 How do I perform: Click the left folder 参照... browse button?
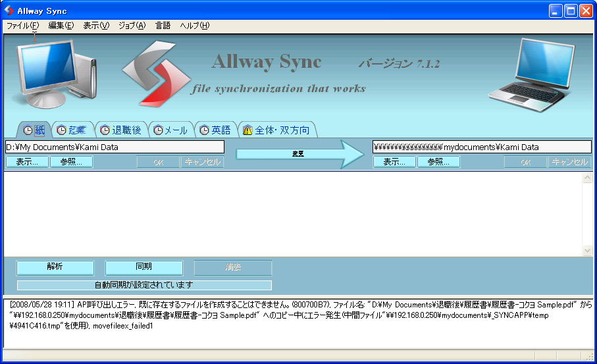(x=71, y=162)
